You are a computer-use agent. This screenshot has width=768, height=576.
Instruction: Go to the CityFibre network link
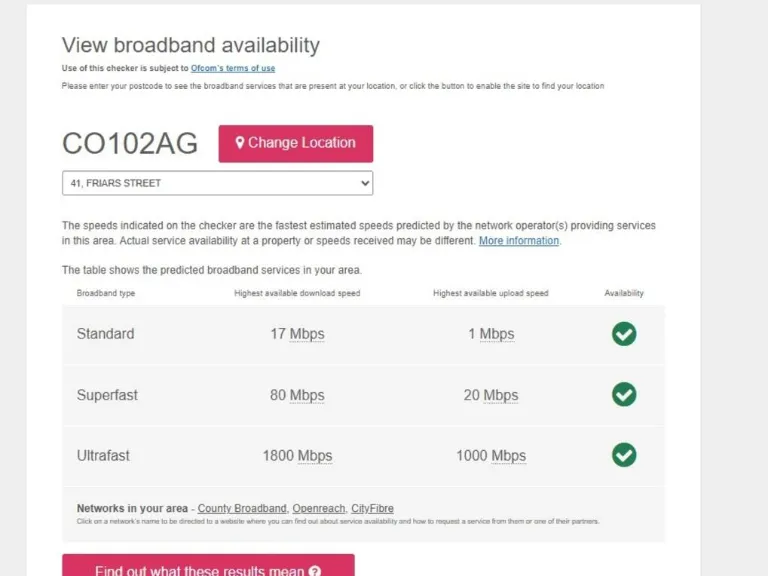point(372,509)
